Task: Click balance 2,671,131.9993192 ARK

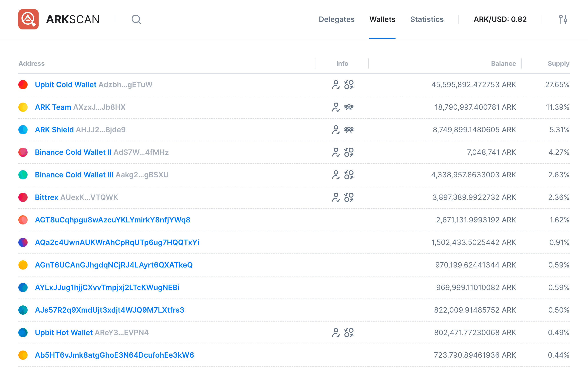Action: point(476,220)
